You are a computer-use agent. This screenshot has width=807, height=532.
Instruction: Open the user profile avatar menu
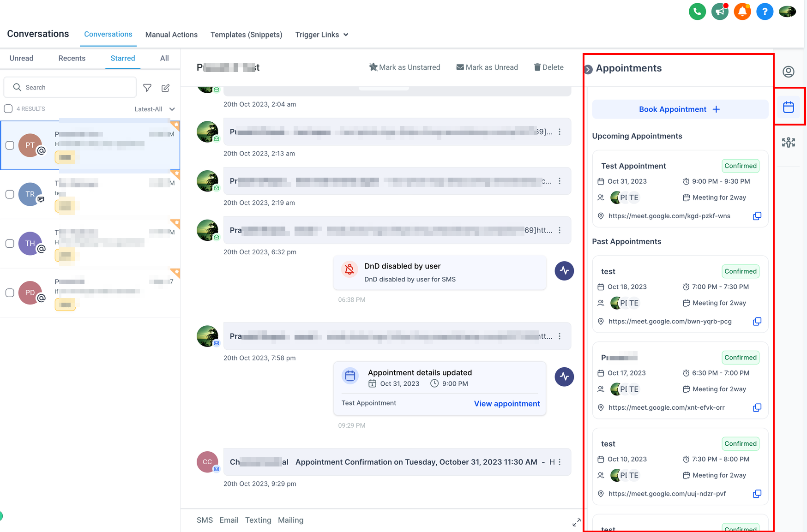(x=787, y=12)
